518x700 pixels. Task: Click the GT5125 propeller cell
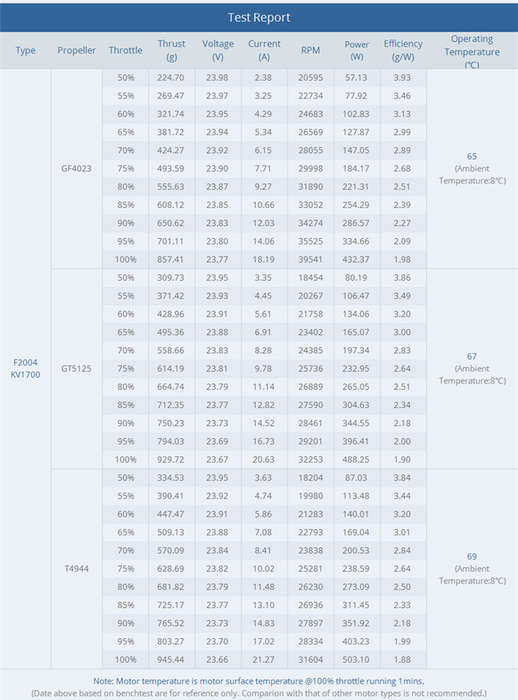coord(76,368)
